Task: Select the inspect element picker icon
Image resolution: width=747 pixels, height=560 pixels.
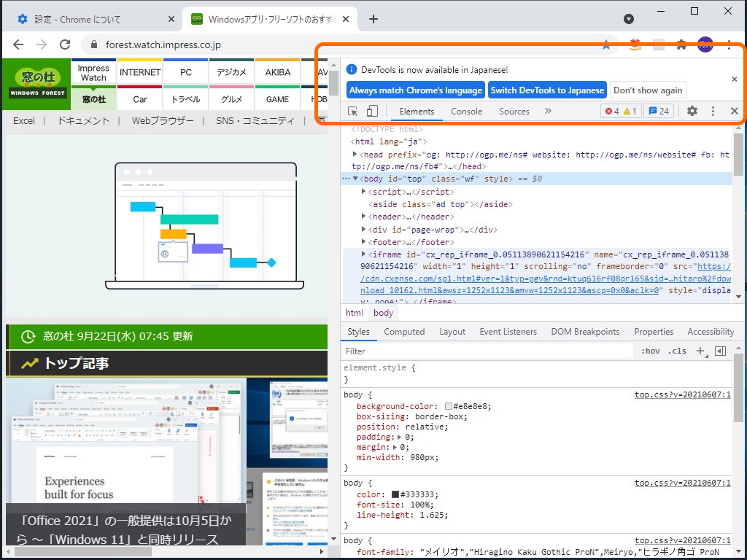Action: 352,111
